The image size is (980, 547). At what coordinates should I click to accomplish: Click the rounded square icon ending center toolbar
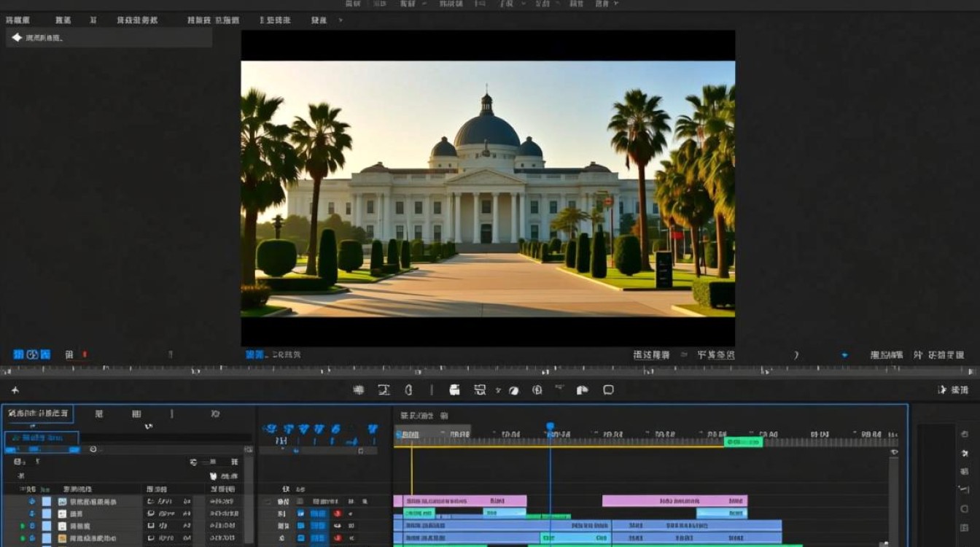pos(608,390)
